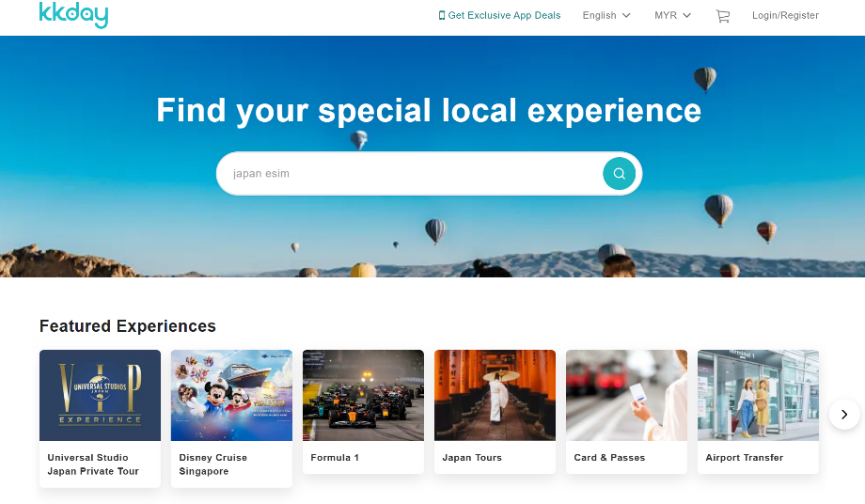Open Card & Passes card image
865x504 pixels.
[627, 395]
